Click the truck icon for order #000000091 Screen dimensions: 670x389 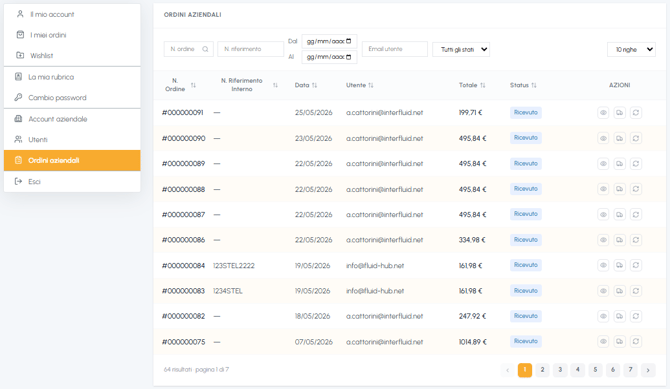(x=619, y=113)
